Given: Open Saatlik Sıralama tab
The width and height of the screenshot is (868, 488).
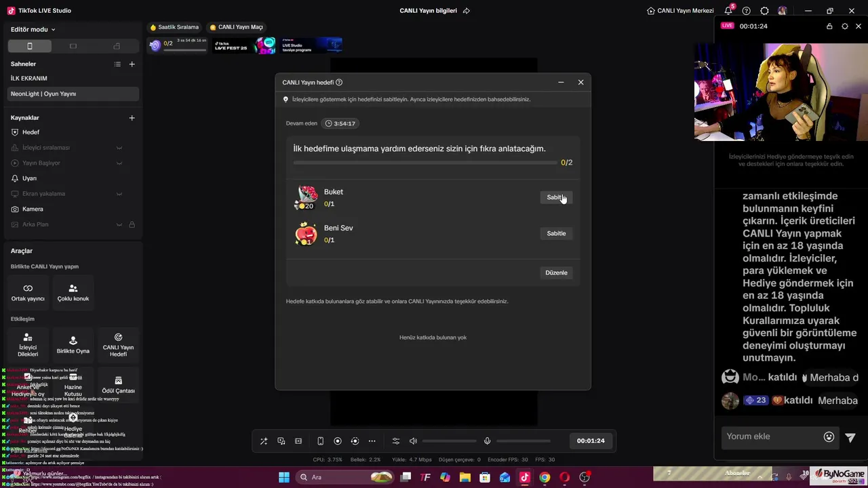Looking at the screenshot, I should [x=174, y=27].
